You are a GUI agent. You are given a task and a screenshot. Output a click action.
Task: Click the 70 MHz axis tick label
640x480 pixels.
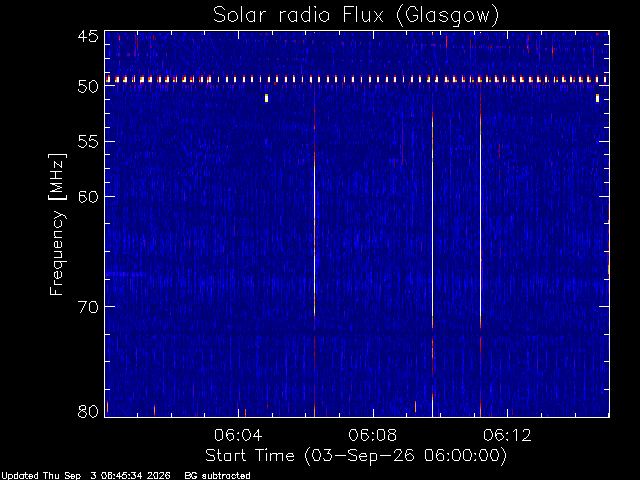pyautogui.click(x=88, y=307)
